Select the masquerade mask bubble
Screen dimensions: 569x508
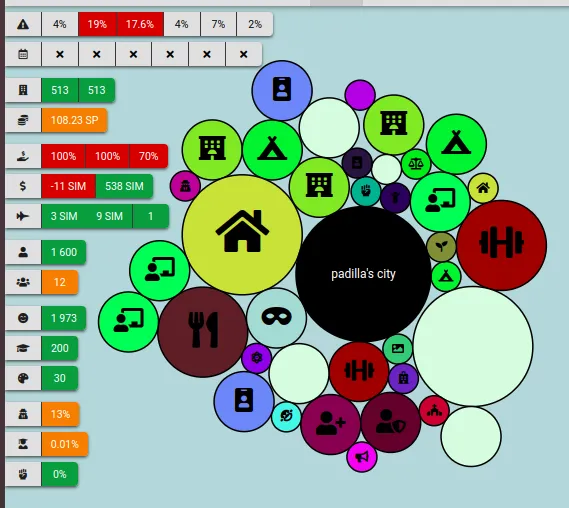(x=277, y=318)
